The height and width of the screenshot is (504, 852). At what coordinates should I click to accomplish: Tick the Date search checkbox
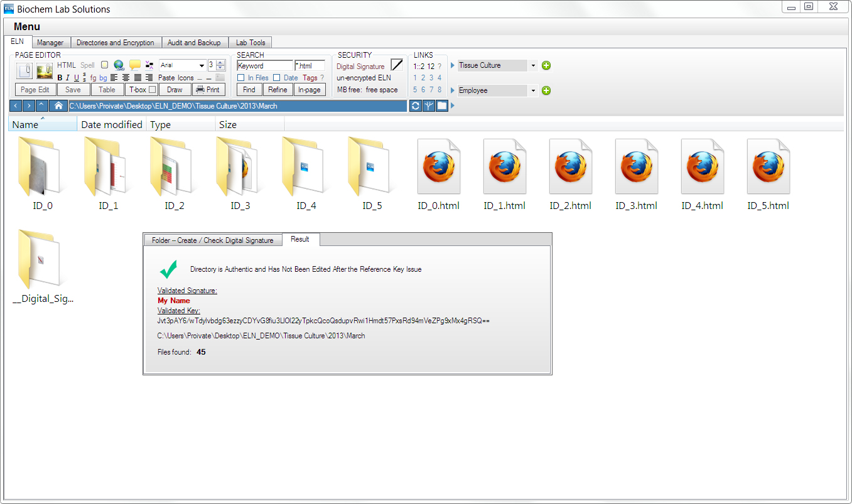[x=277, y=78]
